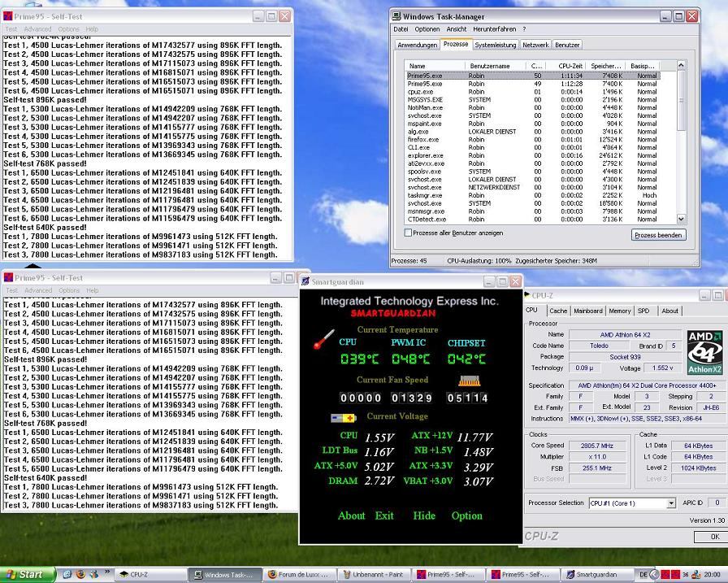Image resolution: width=728 pixels, height=583 pixels.
Task: Expand hidden quick launch icons chevron
Action: [x=106, y=572]
